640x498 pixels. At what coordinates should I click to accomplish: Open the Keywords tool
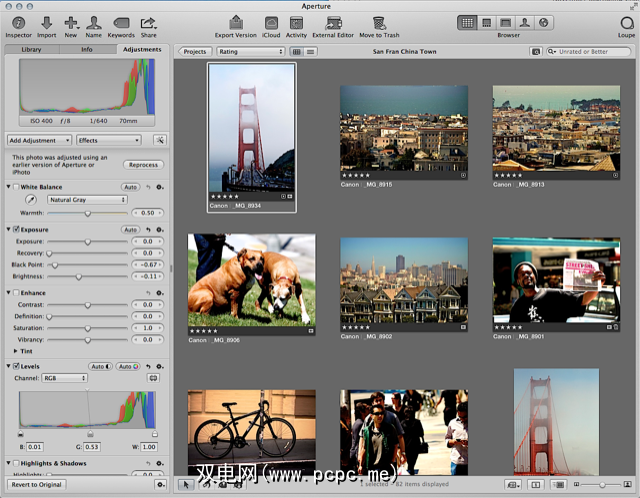click(x=120, y=22)
